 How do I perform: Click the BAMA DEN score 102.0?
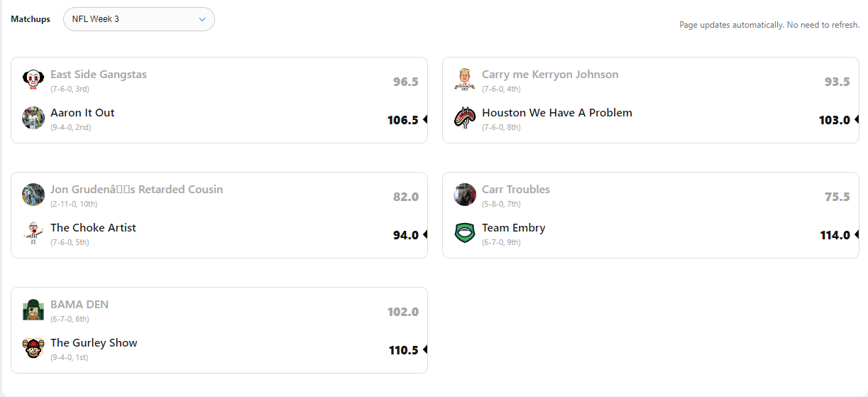(x=402, y=312)
